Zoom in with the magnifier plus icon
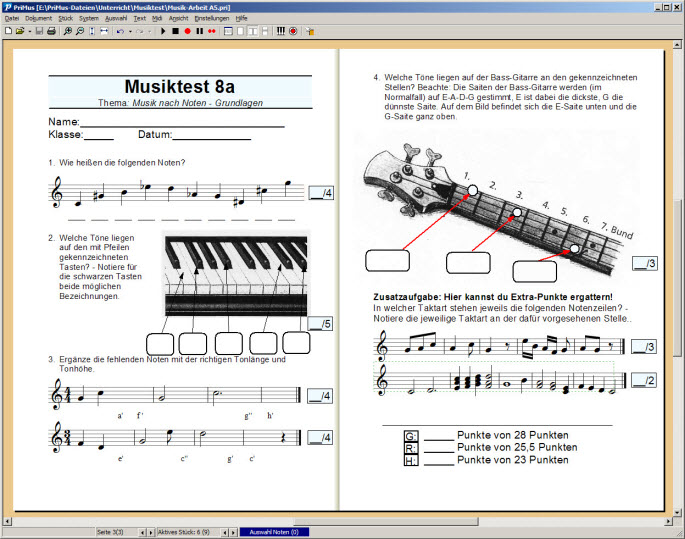This screenshot has height=539, width=685. [x=67, y=31]
